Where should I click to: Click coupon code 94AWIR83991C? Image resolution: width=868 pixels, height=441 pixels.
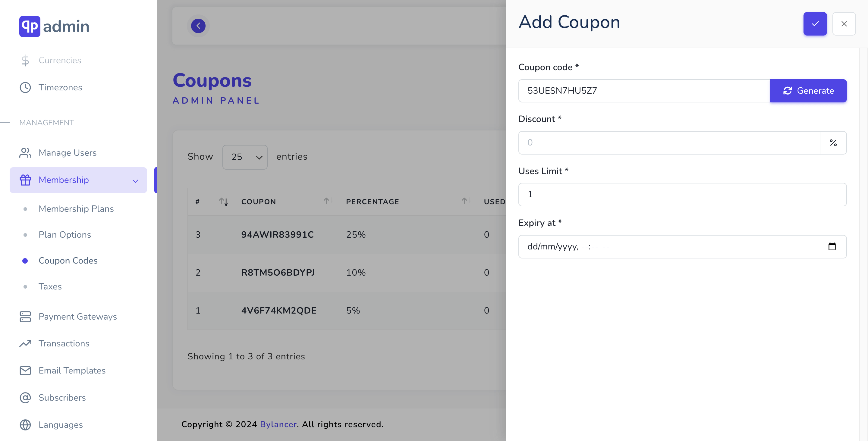coord(277,235)
